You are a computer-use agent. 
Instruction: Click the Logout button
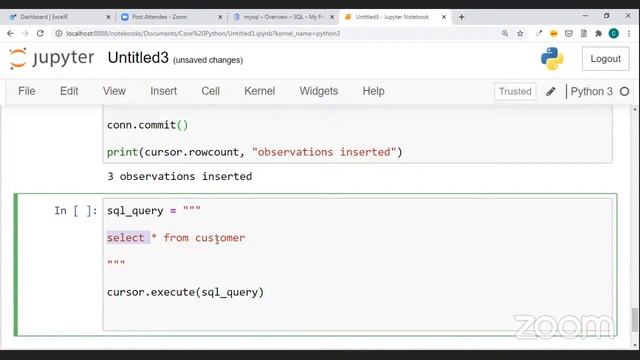coord(605,59)
